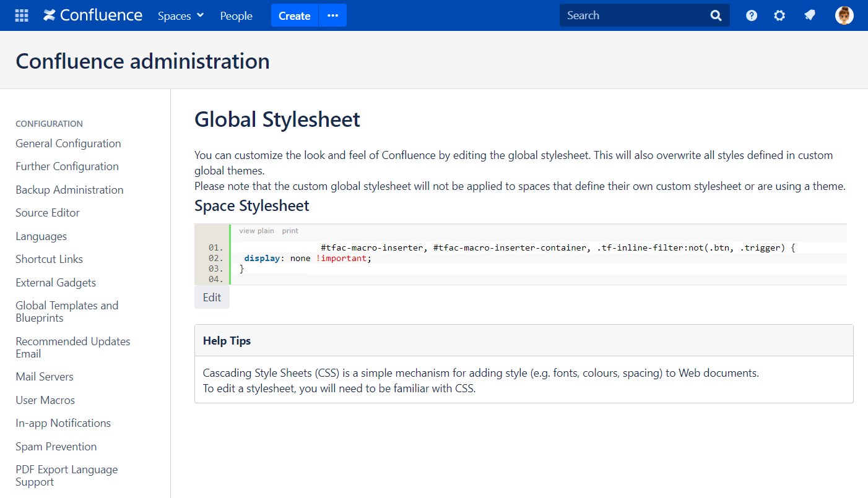
Task: Open the help question mark icon
Action: coord(751,15)
